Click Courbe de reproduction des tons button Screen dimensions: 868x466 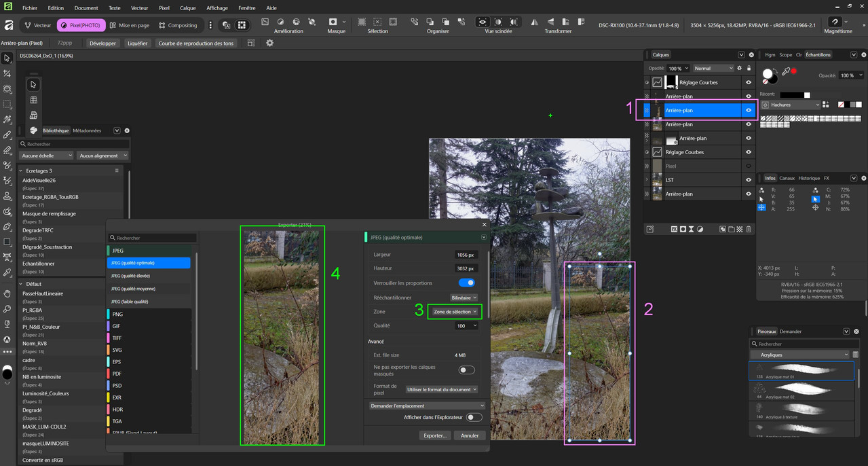[x=196, y=43]
